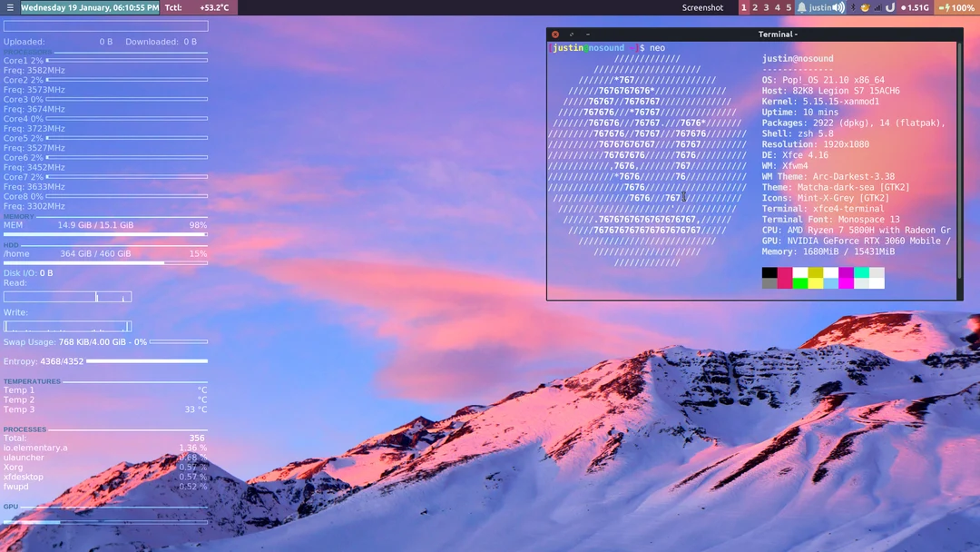
Task: Switch to workspace 5
Action: 787,7
